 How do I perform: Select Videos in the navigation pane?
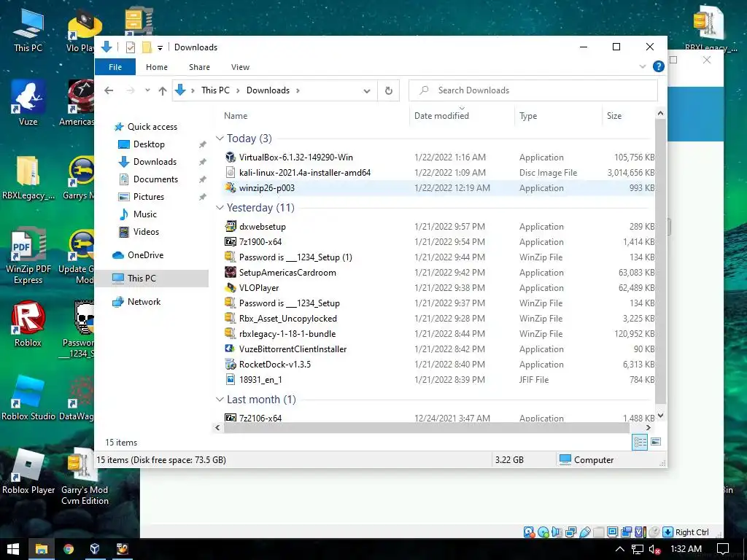[x=146, y=232]
